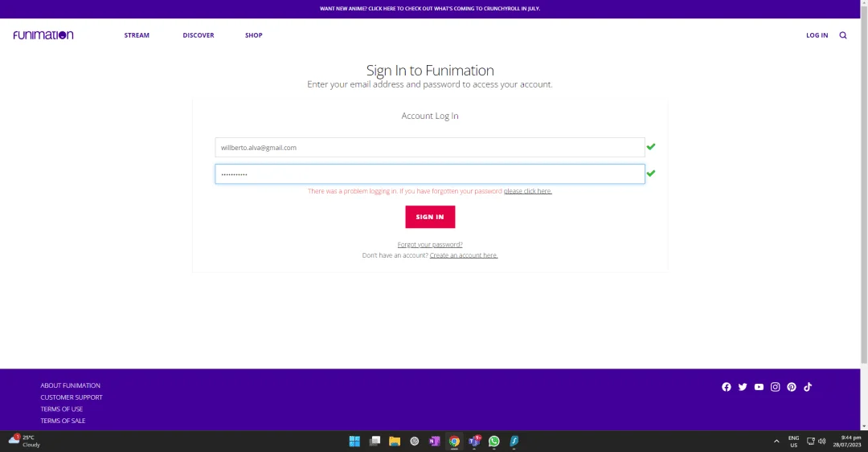This screenshot has width=868, height=452.
Task: Open Funimation's Pinterest icon
Action: 792,387
